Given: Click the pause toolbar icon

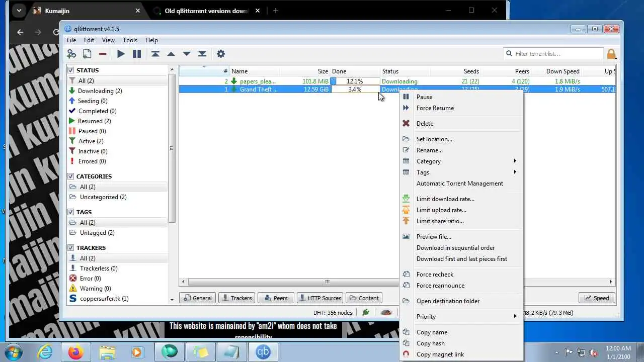Looking at the screenshot, I should (x=137, y=54).
